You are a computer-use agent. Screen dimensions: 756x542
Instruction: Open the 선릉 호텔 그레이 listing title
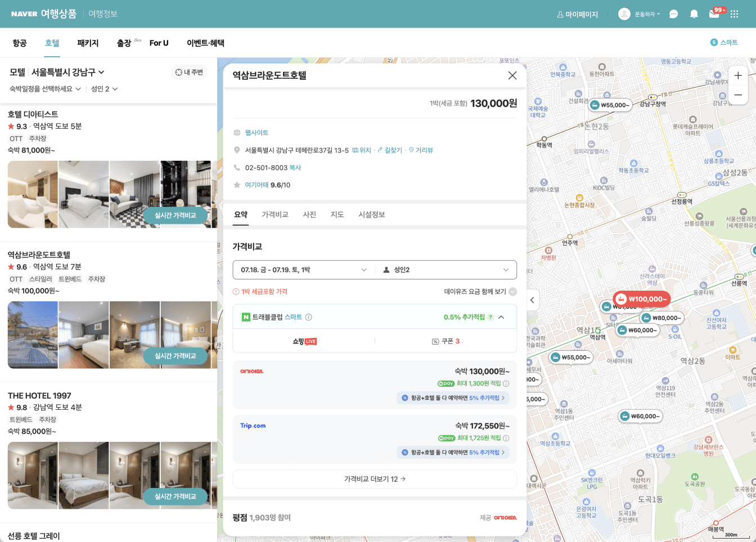click(34, 536)
